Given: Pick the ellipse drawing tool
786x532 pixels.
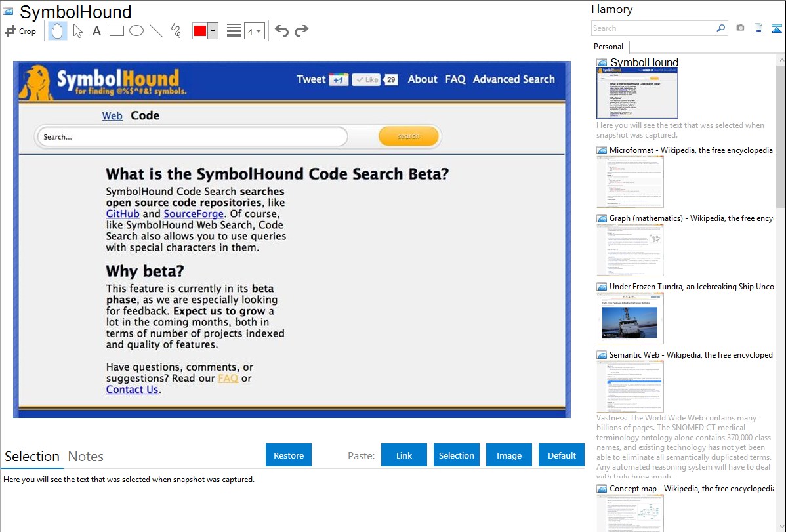Looking at the screenshot, I should coord(136,31).
